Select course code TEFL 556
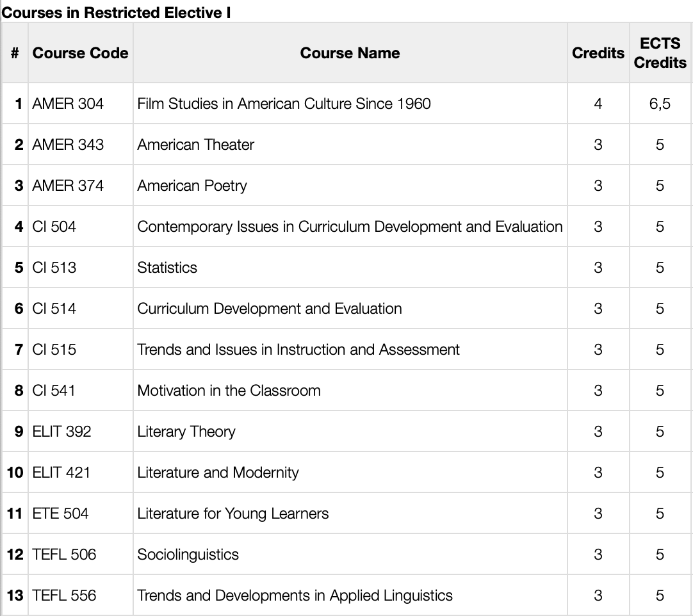 64,596
